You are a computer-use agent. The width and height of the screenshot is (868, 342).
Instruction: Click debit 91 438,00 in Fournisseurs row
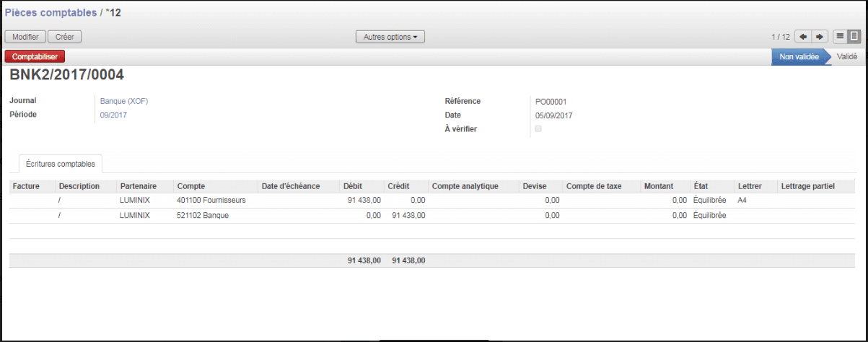click(364, 200)
